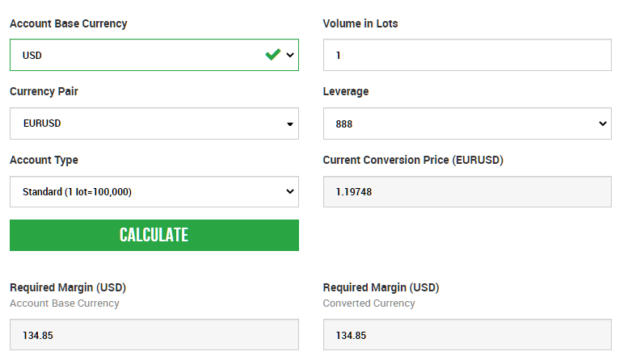Screen dimensions: 632x364
Task: Click the green CALCULATE button
Action: coord(154,235)
